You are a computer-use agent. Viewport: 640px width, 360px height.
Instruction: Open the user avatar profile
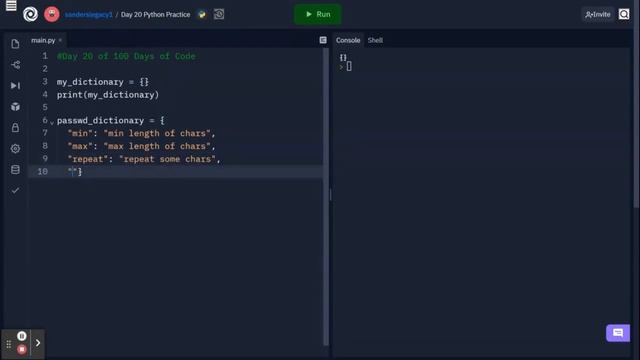click(51, 14)
